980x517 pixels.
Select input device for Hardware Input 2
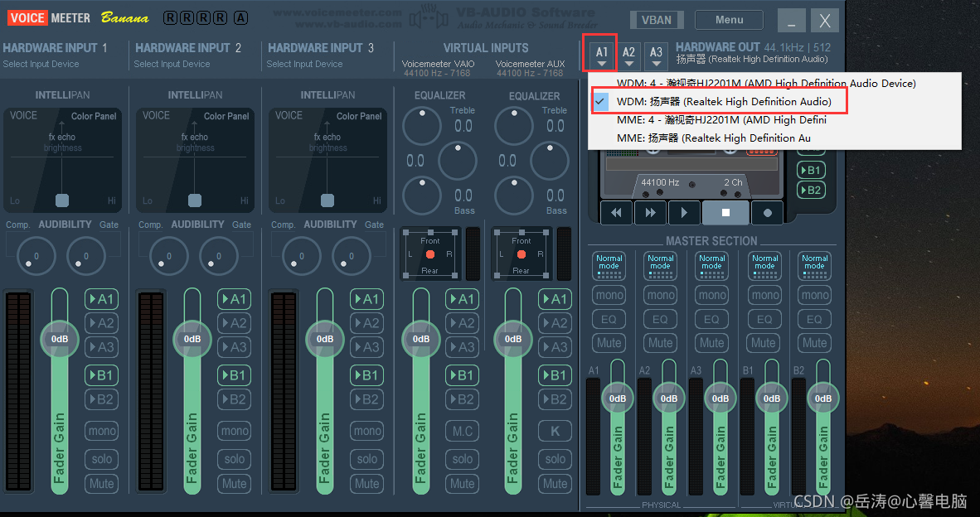tap(172, 64)
